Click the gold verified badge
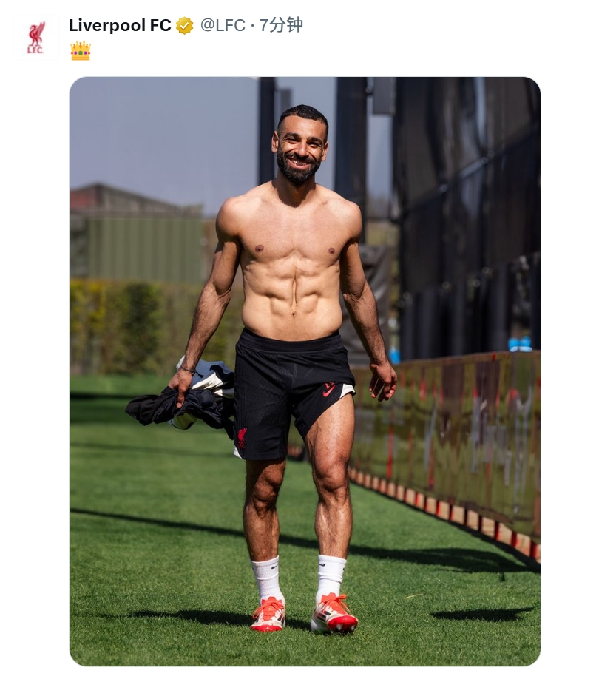 pos(184,26)
